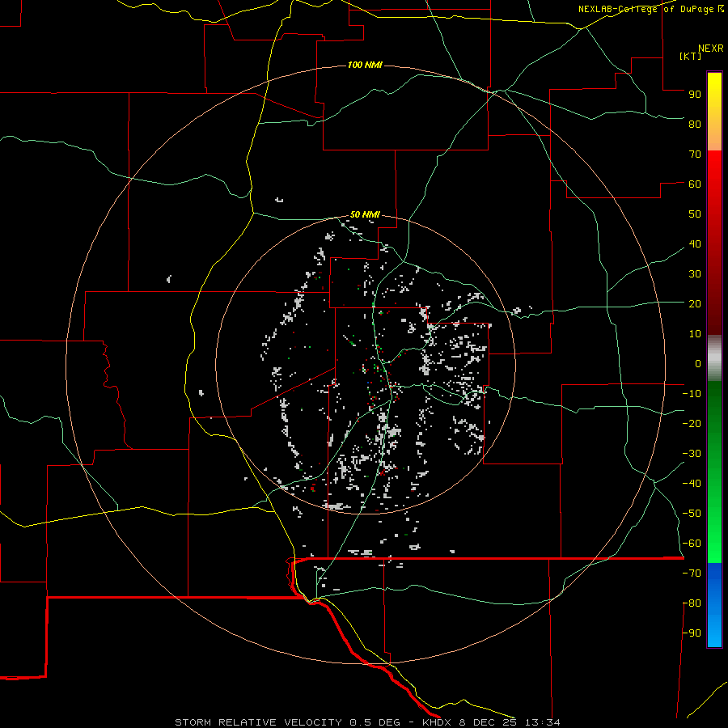This screenshot has width=728, height=728.
Task: Click the -10 value on velocity scale
Action: click(692, 394)
